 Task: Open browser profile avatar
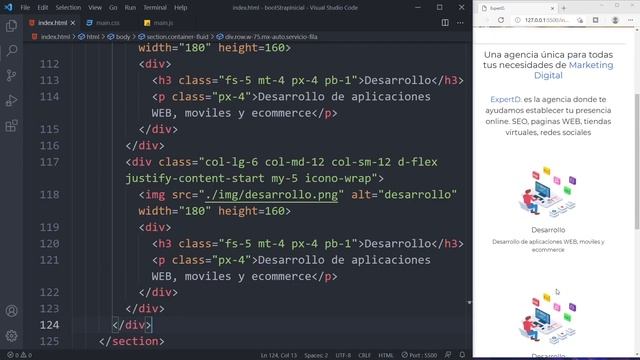[615, 20]
